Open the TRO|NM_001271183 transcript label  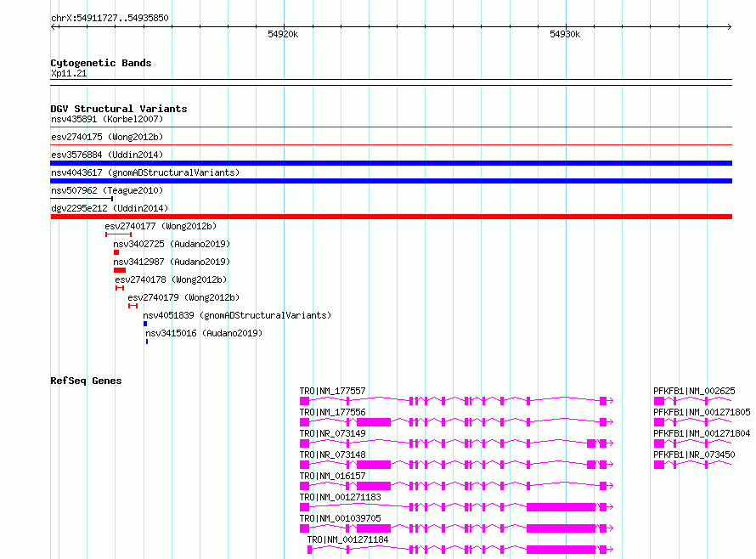[341, 497]
